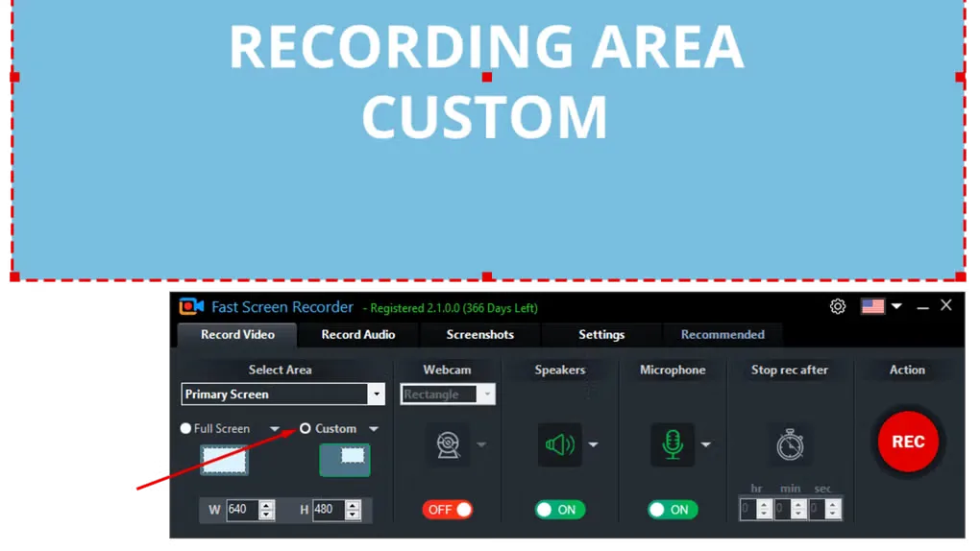980x551 pixels.
Task: Expand the Custom options arrow
Action: tap(374, 429)
